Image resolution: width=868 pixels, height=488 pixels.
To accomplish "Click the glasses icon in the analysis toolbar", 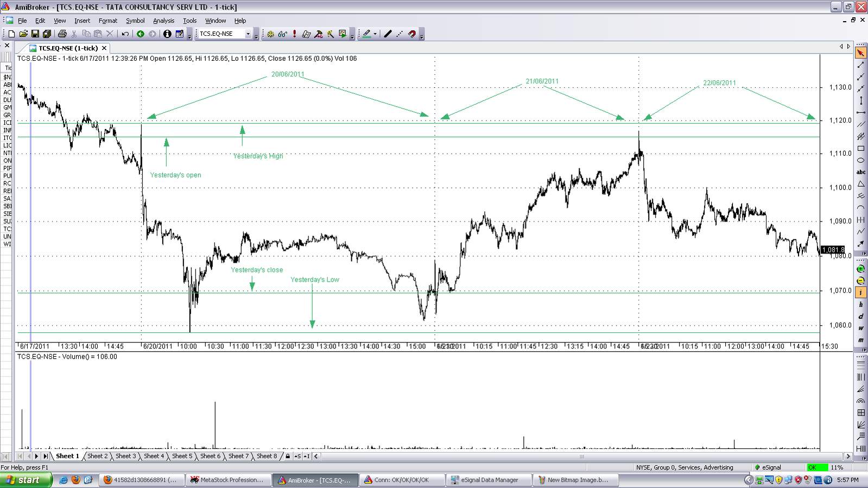I will tap(282, 34).
